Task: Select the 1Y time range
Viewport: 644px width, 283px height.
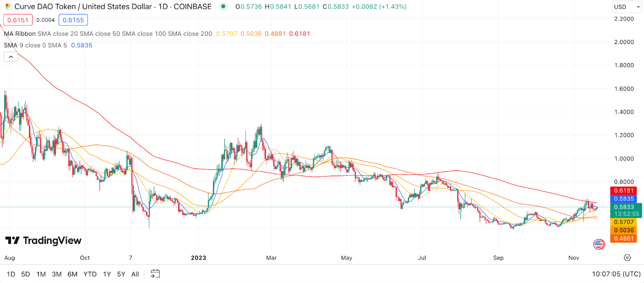Action: click(107, 274)
